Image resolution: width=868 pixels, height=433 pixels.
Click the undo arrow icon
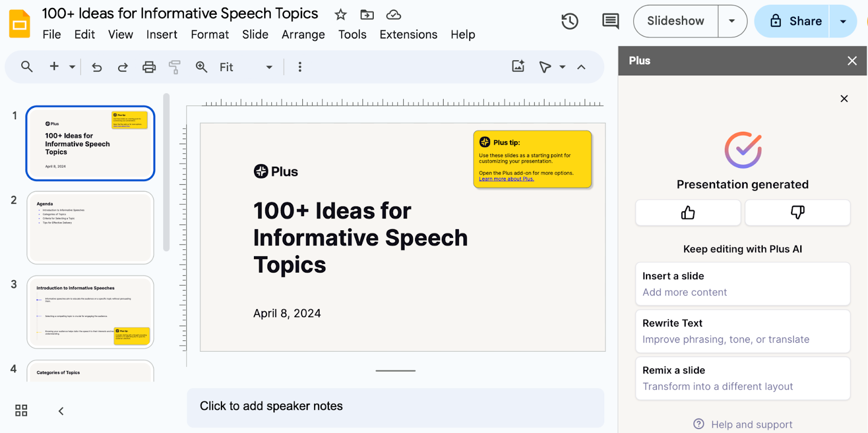97,67
